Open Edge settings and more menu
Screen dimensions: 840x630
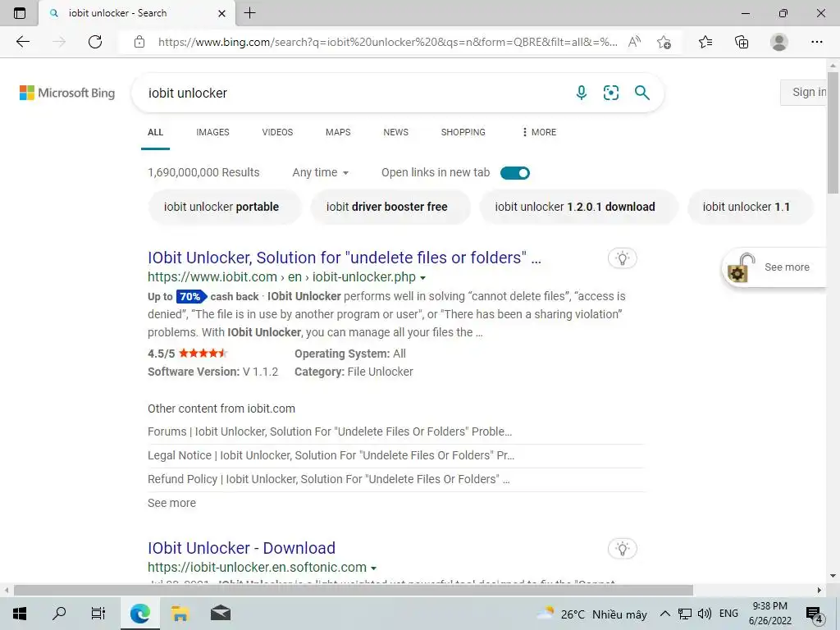point(816,42)
